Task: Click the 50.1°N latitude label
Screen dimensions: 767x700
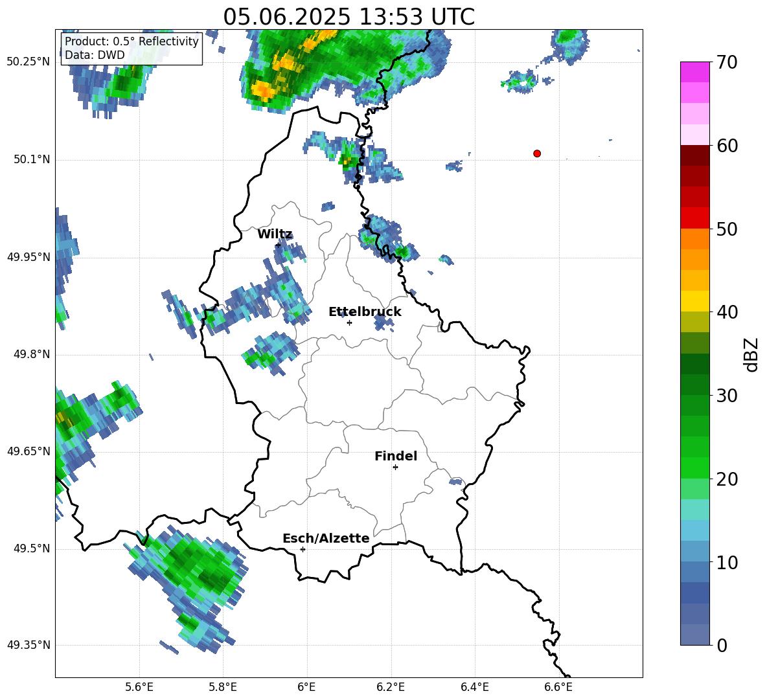Action: point(32,159)
